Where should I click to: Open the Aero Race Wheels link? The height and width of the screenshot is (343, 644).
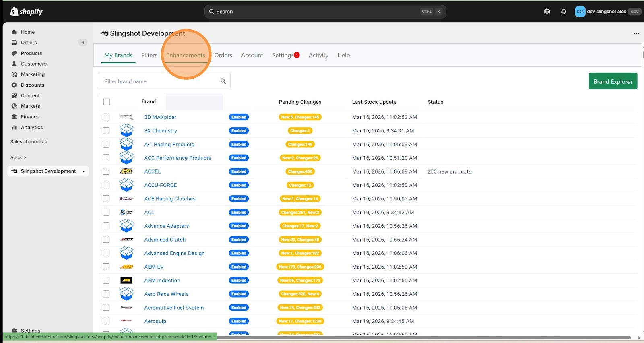(166, 294)
